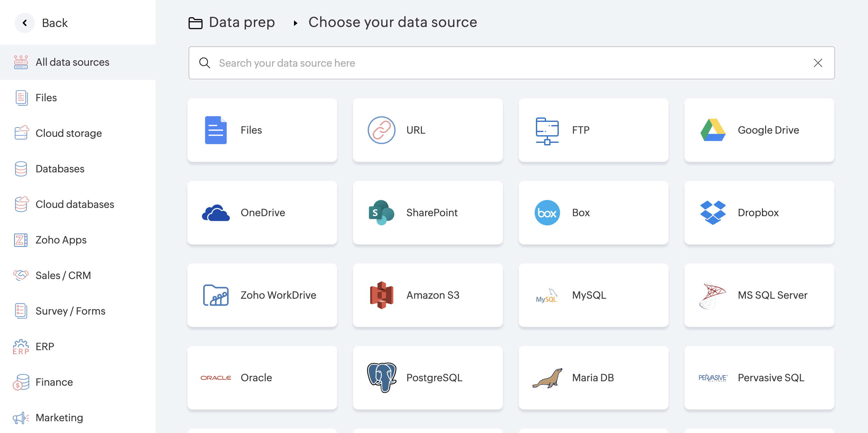Click the SharePoint logo
This screenshot has width=868, height=433.
[381, 213]
